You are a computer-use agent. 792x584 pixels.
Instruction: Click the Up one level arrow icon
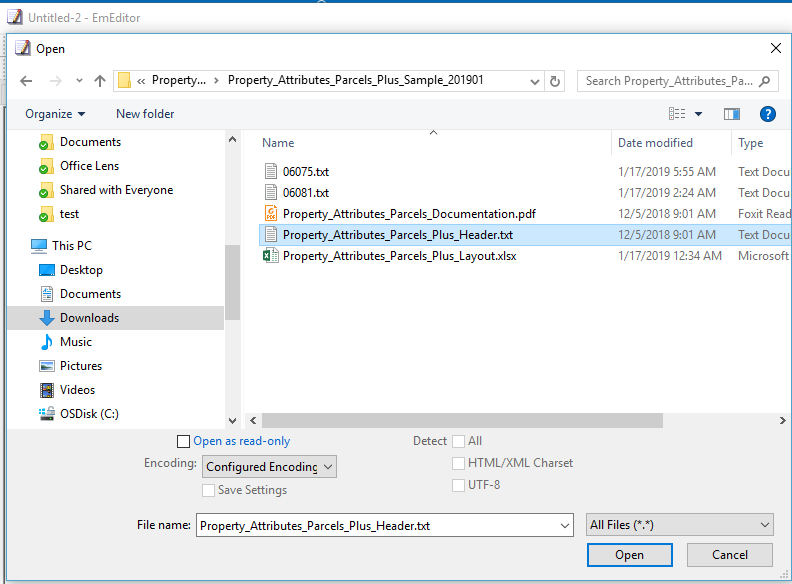click(100, 81)
